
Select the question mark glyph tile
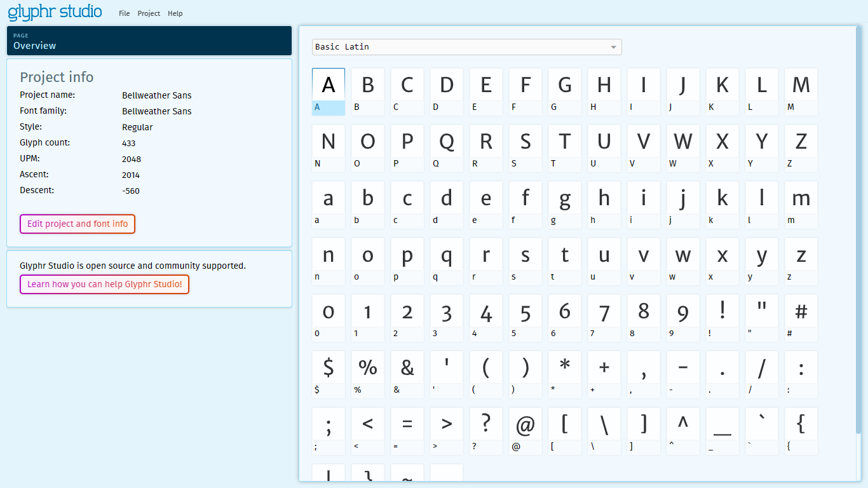pos(486,431)
